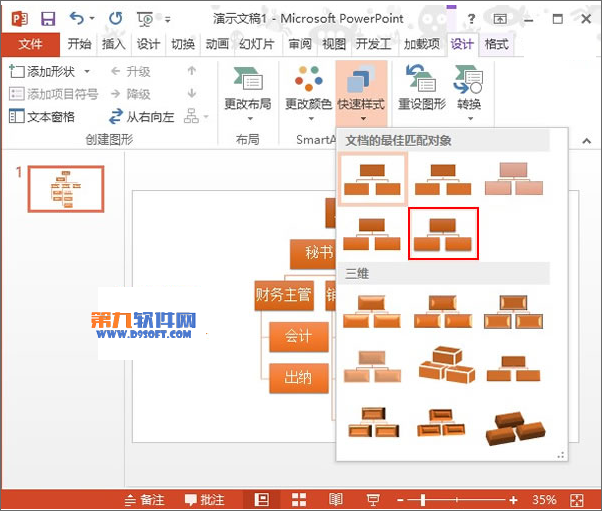
Task: Expand the 添加形状 dropdown arrow
Action: click(x=87, y=71)
